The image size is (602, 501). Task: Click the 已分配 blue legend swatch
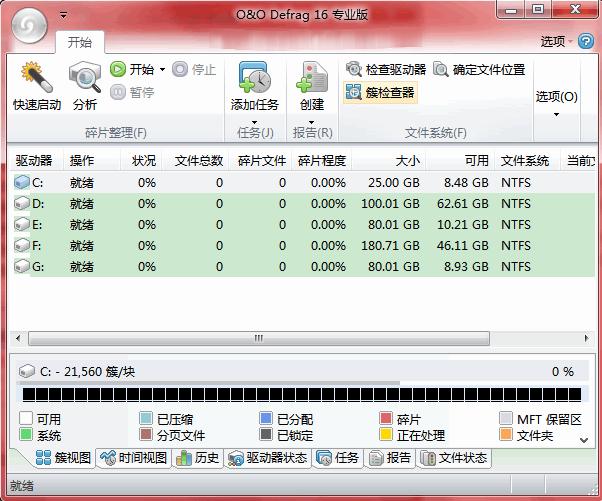(266, 418)
